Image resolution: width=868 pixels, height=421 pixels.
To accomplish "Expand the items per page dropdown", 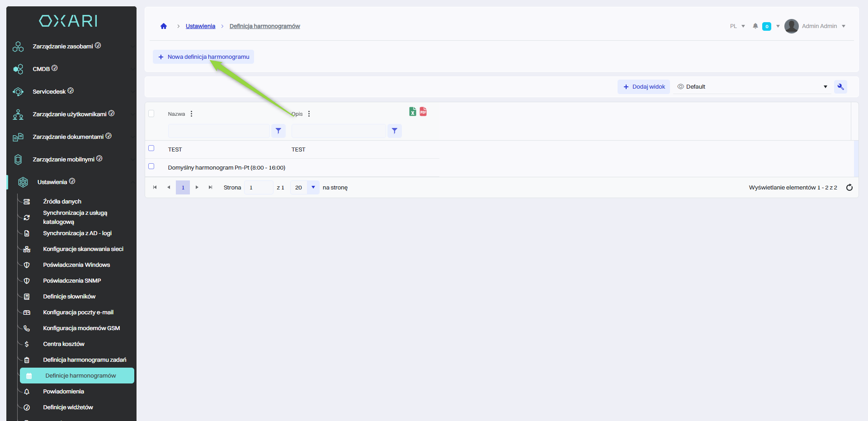I will coord(313,187).
